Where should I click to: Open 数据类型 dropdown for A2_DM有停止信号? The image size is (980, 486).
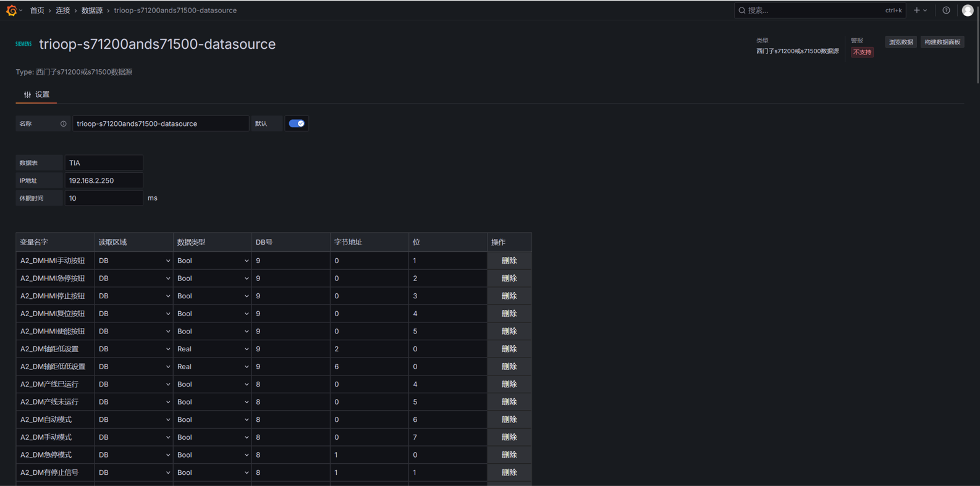coord(213,472)
